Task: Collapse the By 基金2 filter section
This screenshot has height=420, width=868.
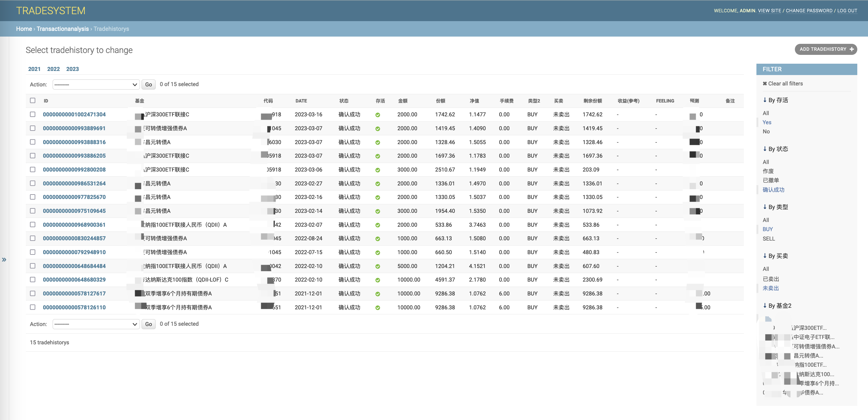Action: (x=777, y=306)
